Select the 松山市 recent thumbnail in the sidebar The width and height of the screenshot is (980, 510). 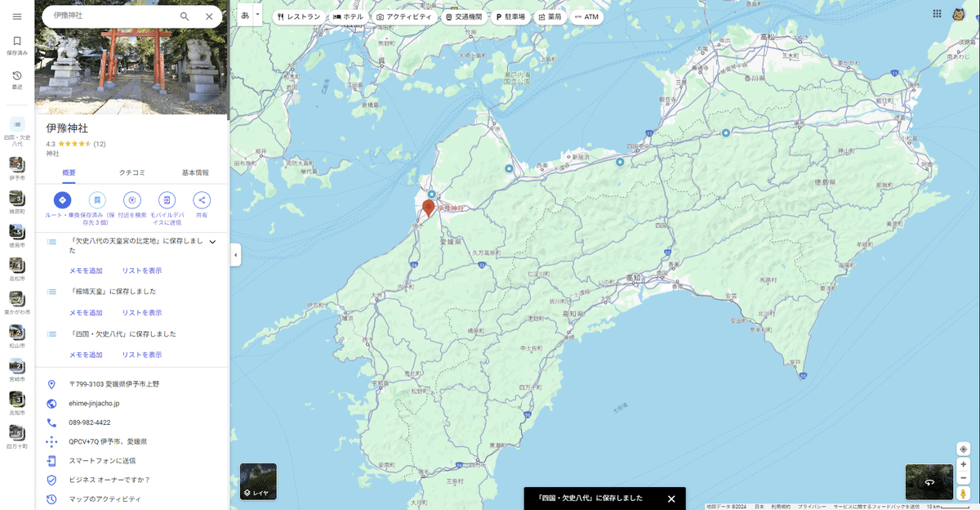(17, 337)
